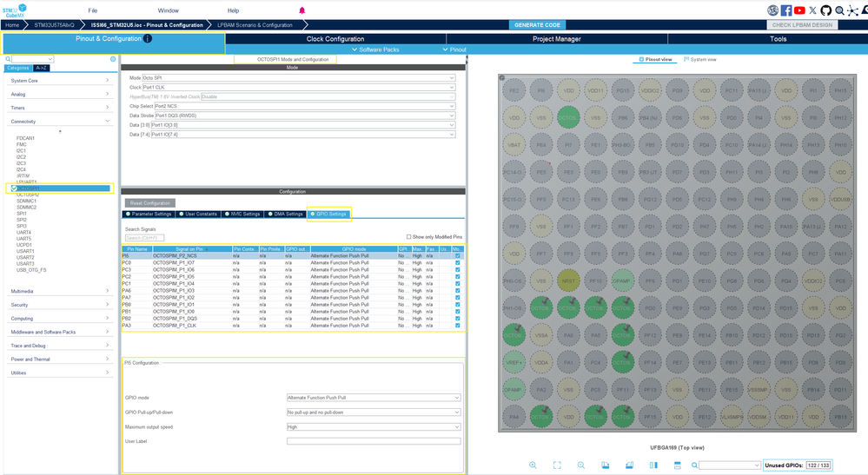The image size is (868, 475).
Task: Open the YouTube icon link
Action: [799, 10]
